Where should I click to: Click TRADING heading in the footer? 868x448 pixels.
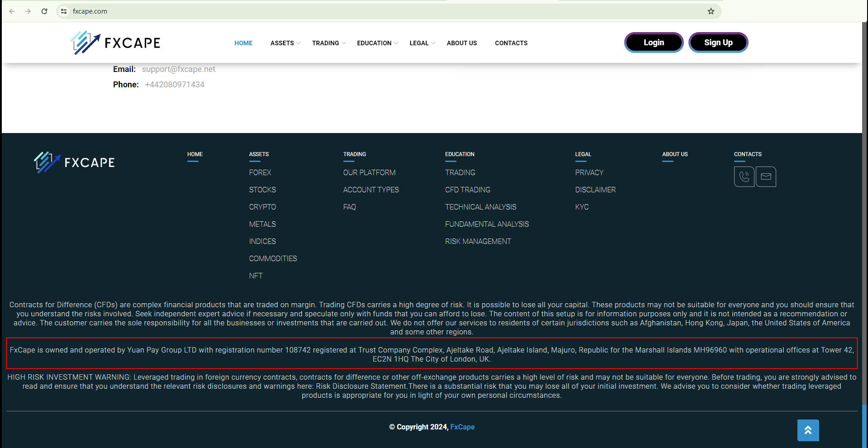point(355,154)
